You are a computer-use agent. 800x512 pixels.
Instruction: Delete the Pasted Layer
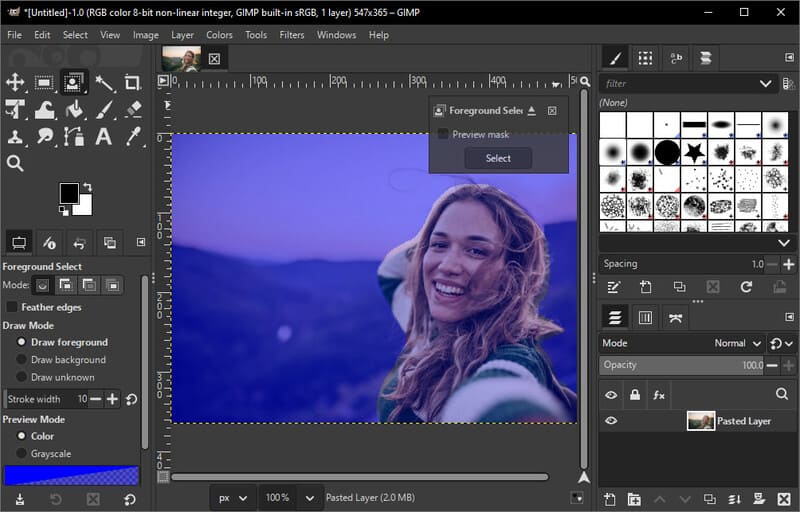click(x=784, y=499)
